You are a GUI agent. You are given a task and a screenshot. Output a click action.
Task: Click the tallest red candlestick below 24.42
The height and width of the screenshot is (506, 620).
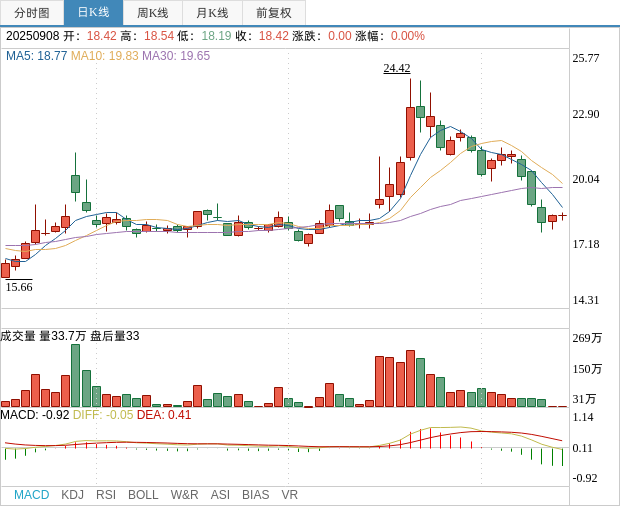410,132
